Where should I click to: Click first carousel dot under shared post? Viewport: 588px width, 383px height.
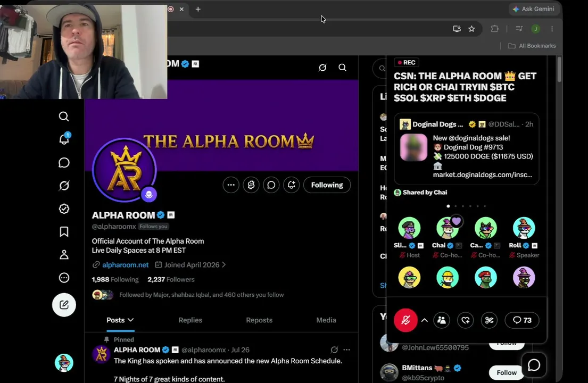(448, 206)
